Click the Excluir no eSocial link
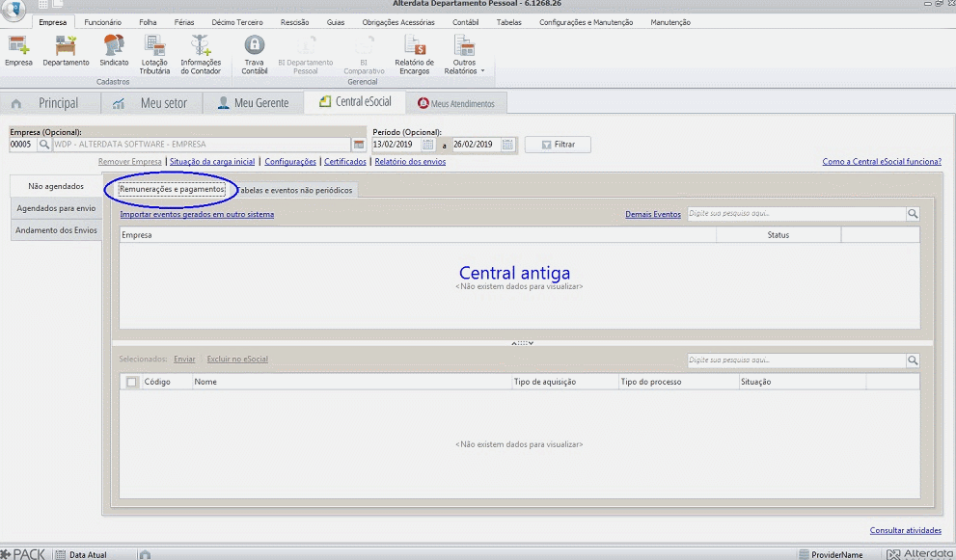This screenshot has height=560, width=956. 237,360
